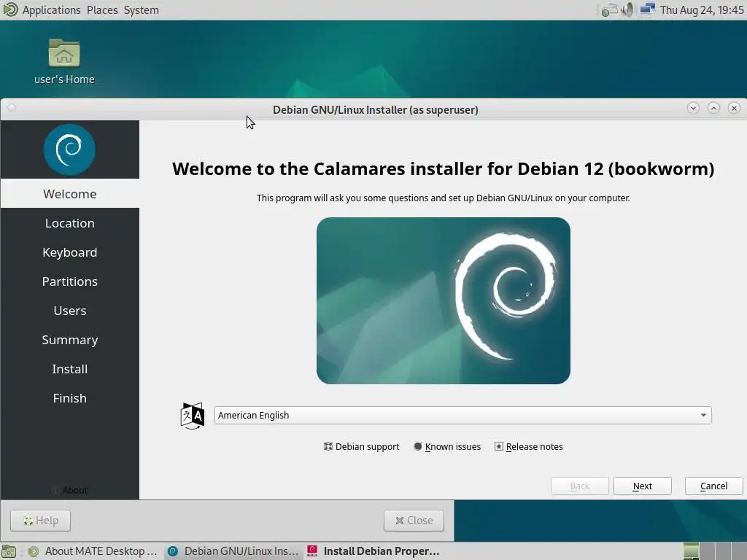Open the network connection tray icon
Image resolution: width=747 pixels, height=560 pixels.
(647, 9)
